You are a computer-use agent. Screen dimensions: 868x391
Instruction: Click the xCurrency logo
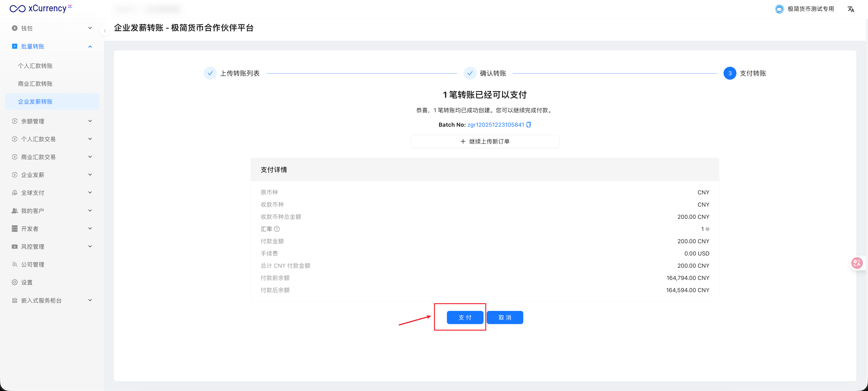pyautogui.click(x=40, y=8)
